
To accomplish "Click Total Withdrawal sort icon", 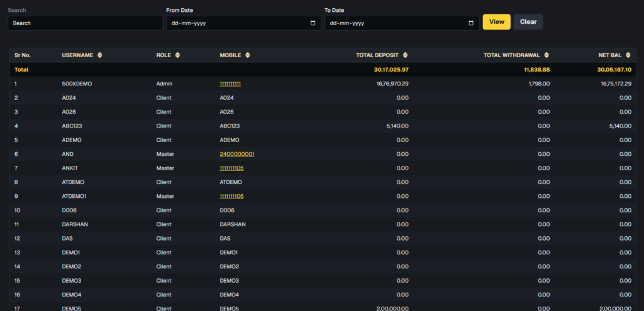I will [x=547, y=55].
